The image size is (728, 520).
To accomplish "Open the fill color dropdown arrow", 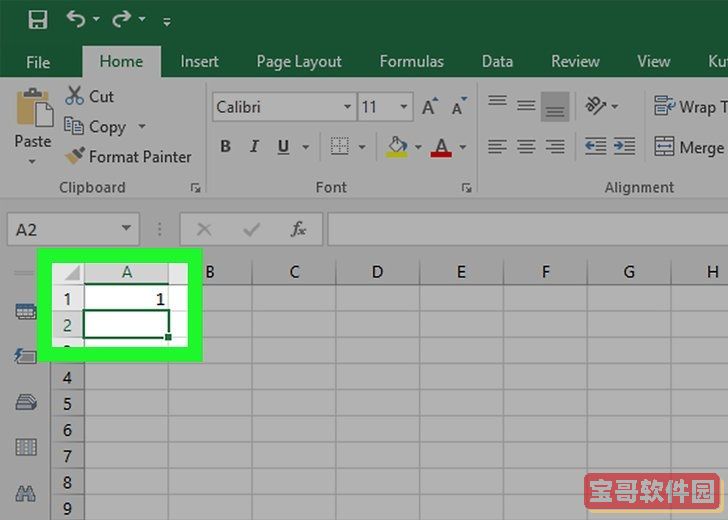I will pyautogui.click(x=418, y=147).
